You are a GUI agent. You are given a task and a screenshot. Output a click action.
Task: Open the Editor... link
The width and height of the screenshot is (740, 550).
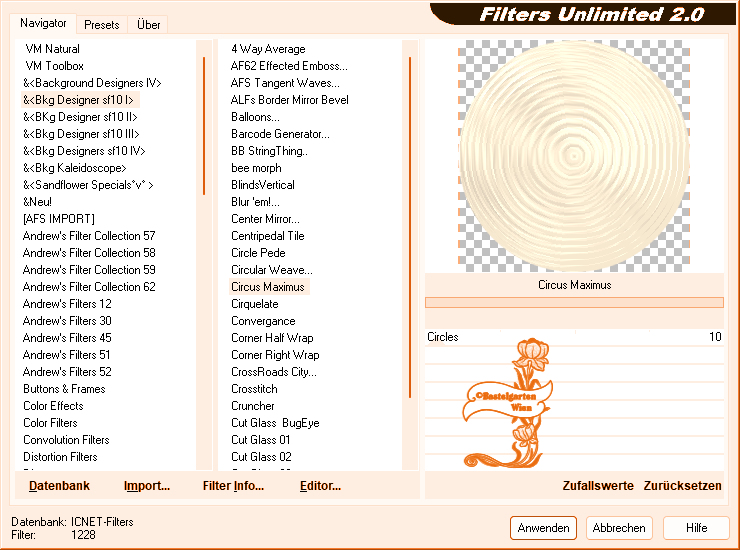pos(320,486)
